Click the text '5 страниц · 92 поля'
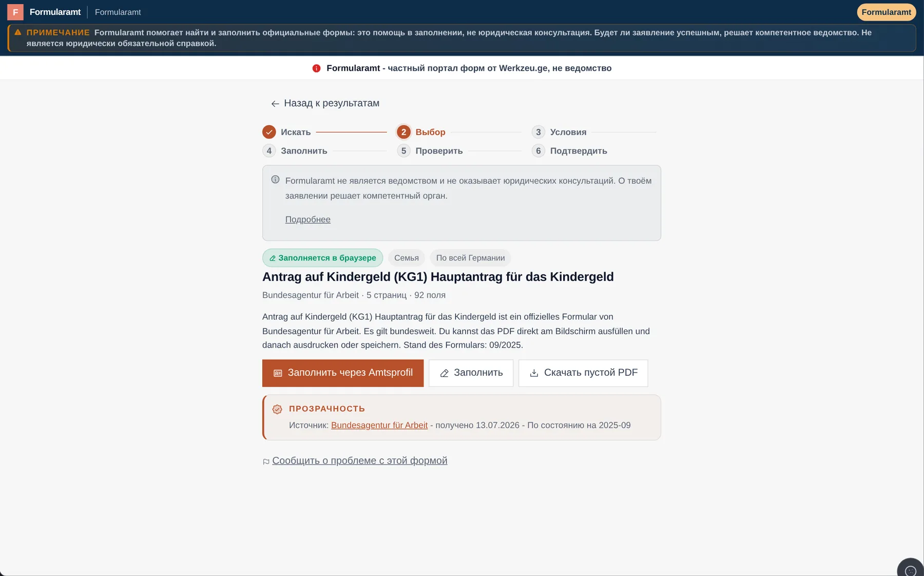The height and width of the screenshot is (576, 924). coord(406,295)
